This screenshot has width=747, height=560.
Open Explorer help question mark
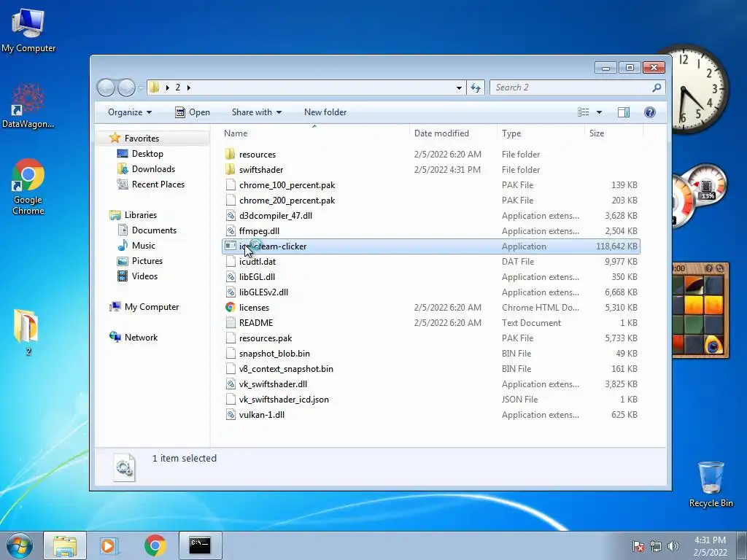pos(649,112)
